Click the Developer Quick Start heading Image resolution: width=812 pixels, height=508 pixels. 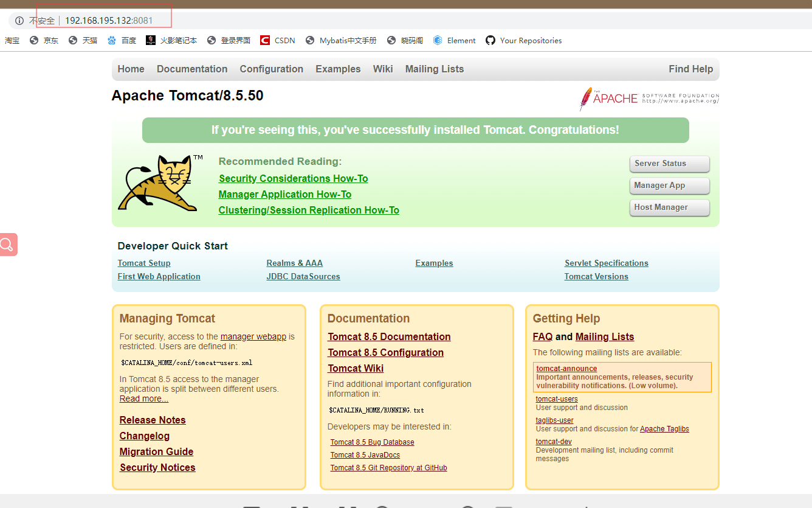pyautogui.click(x=173, y=246)
